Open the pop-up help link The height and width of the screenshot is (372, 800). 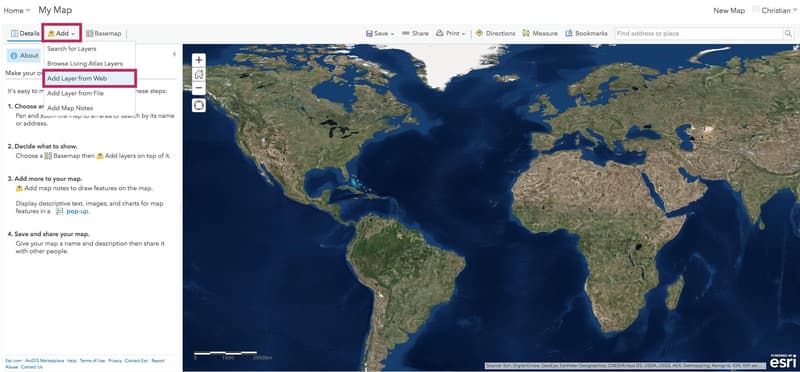[78, 211]
